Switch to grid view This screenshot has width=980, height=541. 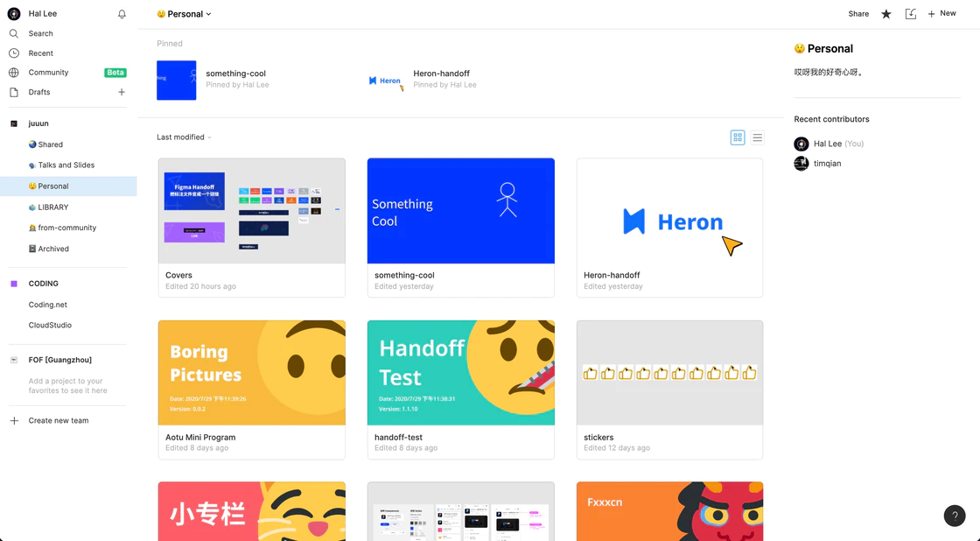(x=738, y=137)
